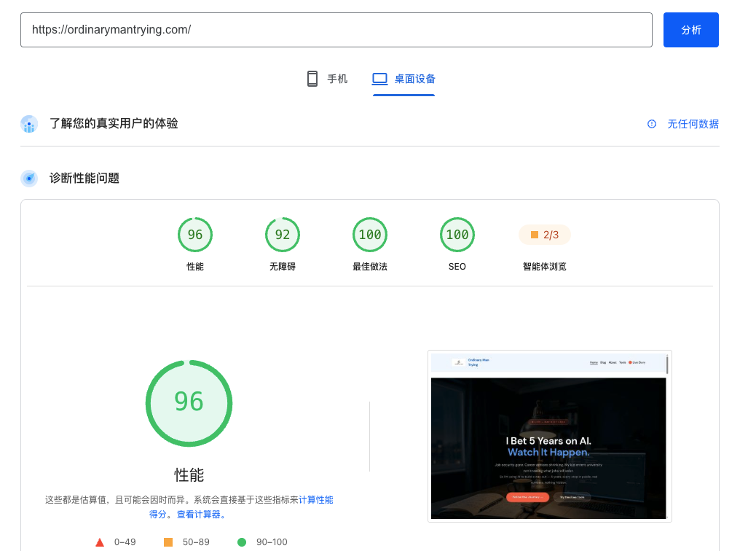
Task: Open the 无任何数据 link
Action: (x=693, y=124)
